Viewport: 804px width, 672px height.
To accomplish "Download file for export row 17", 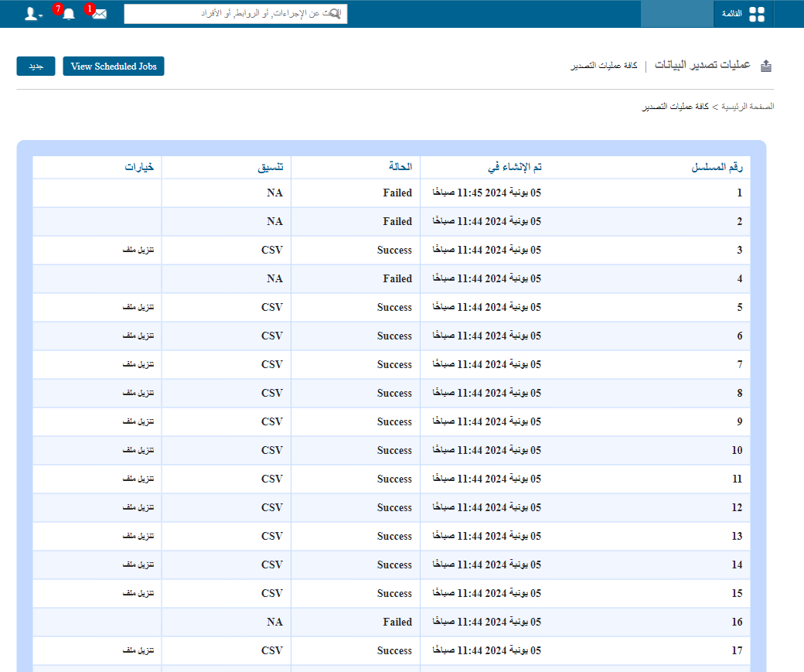I will [138, 650].
